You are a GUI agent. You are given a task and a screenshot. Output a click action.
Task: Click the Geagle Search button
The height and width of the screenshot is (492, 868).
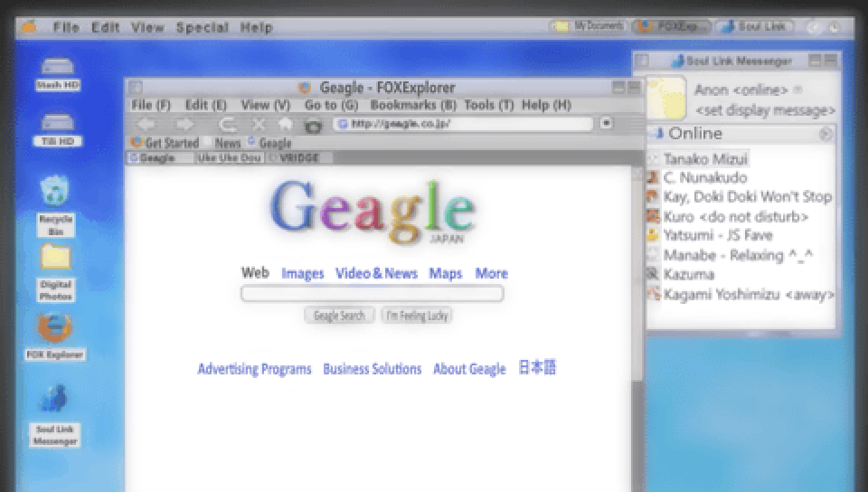(x=339, y=316)
